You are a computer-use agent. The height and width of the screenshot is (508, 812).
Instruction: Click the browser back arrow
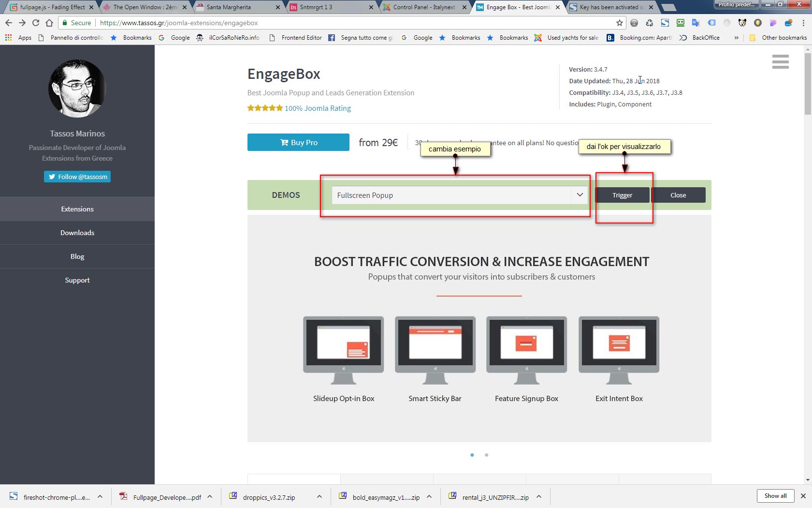click(x=9, y=23)
